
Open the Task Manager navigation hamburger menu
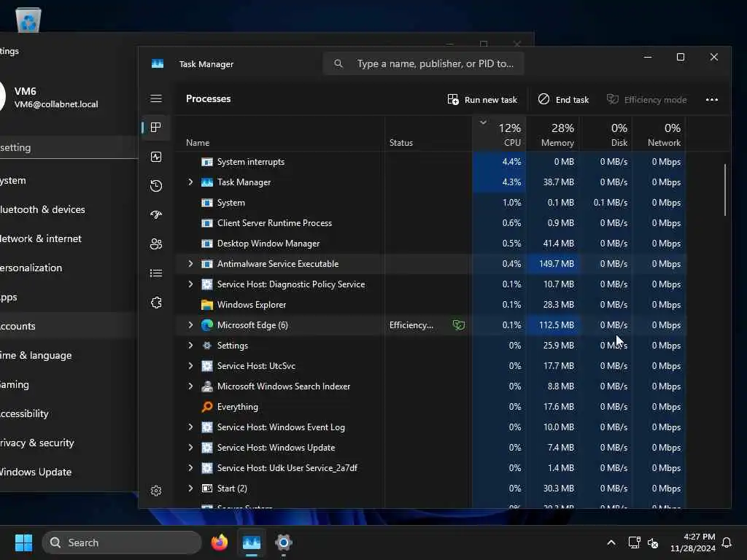pos(156,98)
